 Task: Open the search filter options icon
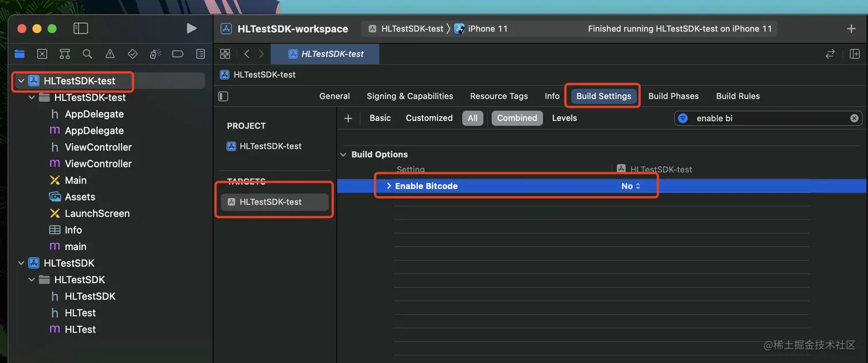tap(683, 118)
